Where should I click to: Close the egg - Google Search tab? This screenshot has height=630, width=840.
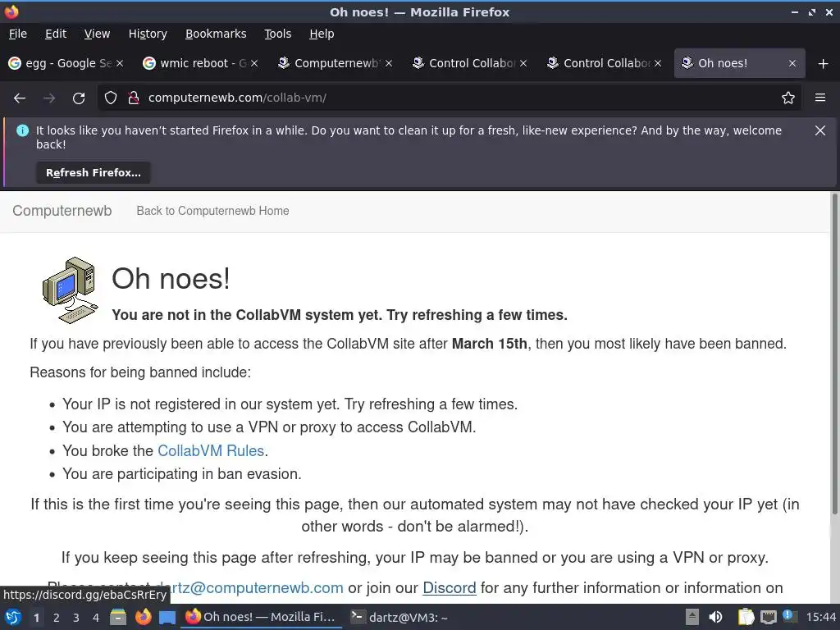pos(120,63)
